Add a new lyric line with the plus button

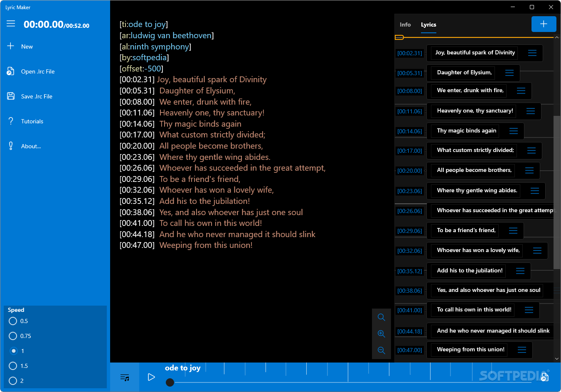tap(544, 24)
